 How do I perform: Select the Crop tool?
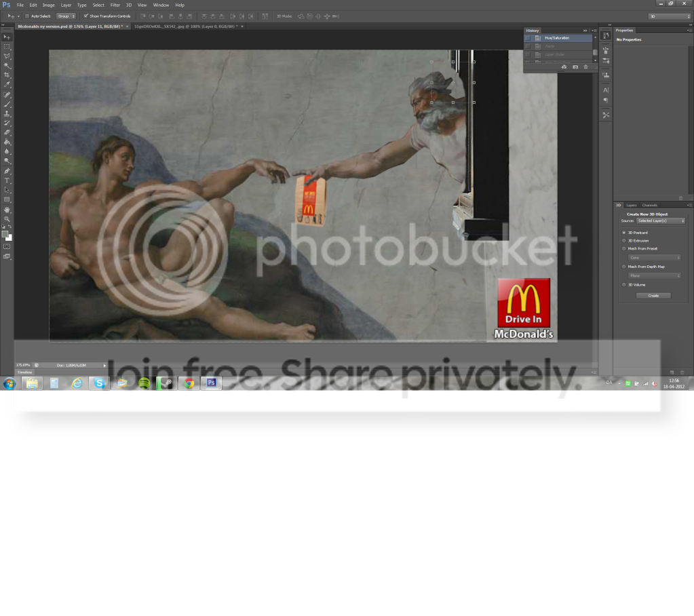click(7, 75)
